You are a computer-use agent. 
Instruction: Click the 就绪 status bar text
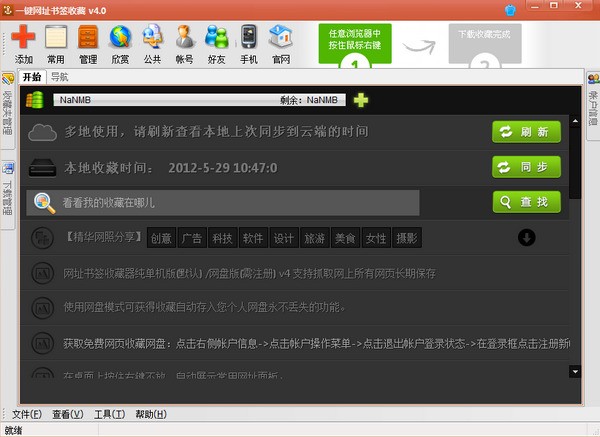pos(13,430)
